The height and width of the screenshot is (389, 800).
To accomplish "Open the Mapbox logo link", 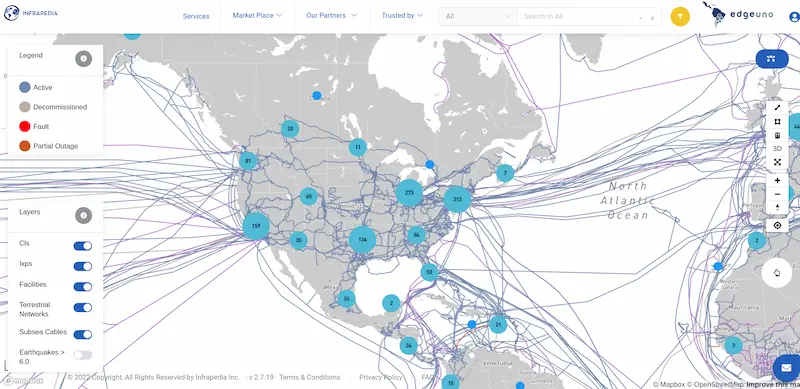I will [x=23, y=381].
